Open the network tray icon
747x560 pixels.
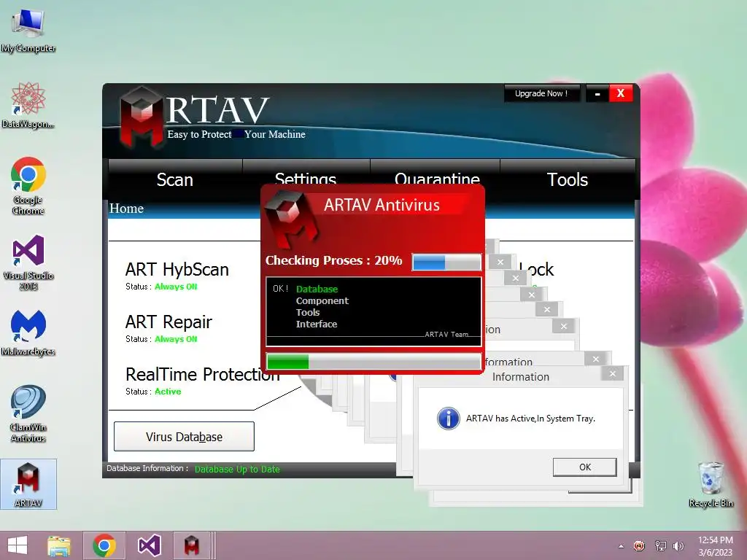click(x=660, y=546)
